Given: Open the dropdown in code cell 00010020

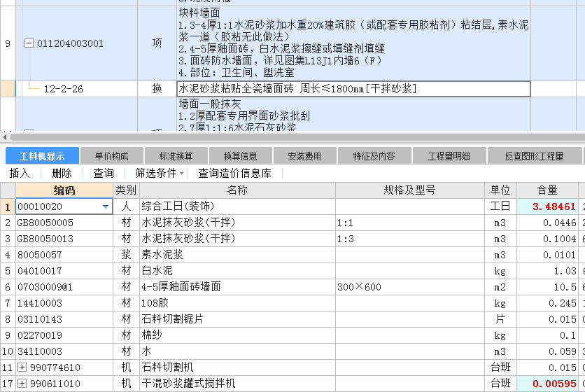Looking at the screenshot, I should pyautogui.click(x=106, y=206).
